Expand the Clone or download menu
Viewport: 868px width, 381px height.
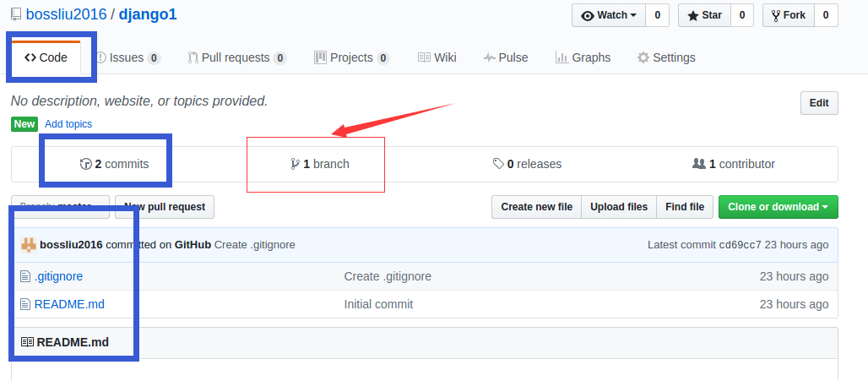[x=778, y=207]
